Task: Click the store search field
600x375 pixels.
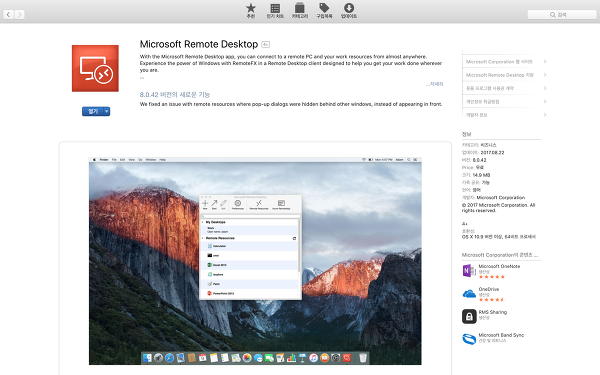Action: 561,15
